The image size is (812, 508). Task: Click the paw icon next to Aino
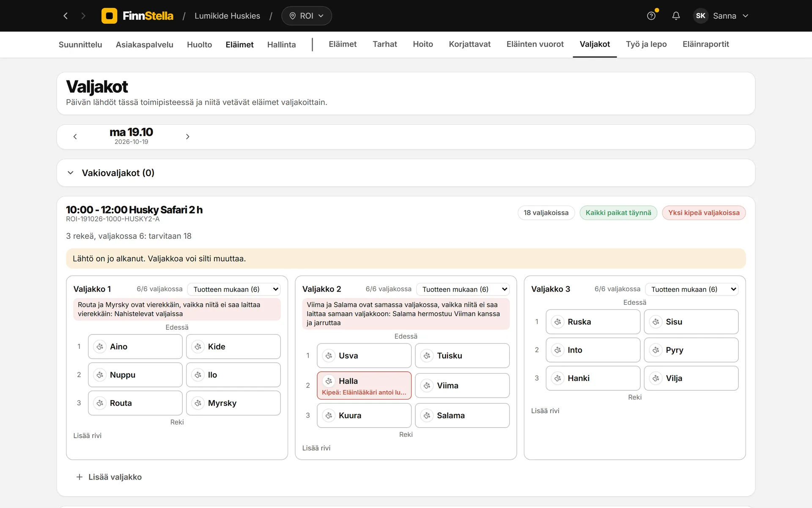point(100,347)
